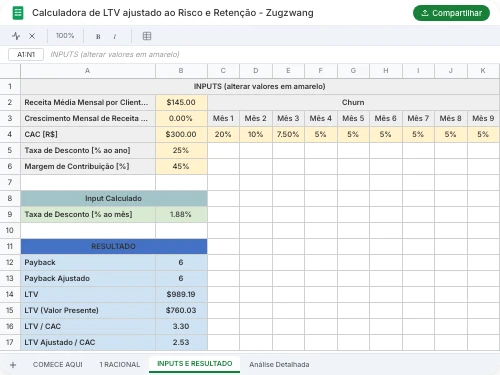The height and width of the screenshot is (375, 500).
Task: Select the INPUTS E RESULTADO tab
Action: tap(195, 364)
